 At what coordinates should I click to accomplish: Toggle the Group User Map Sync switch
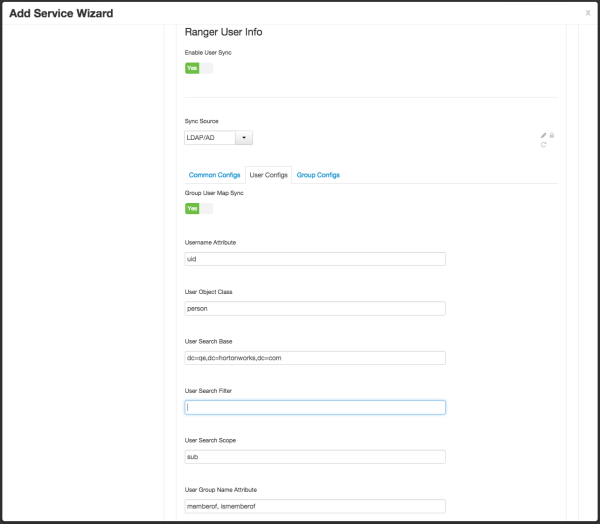click(x=198, y=208)
